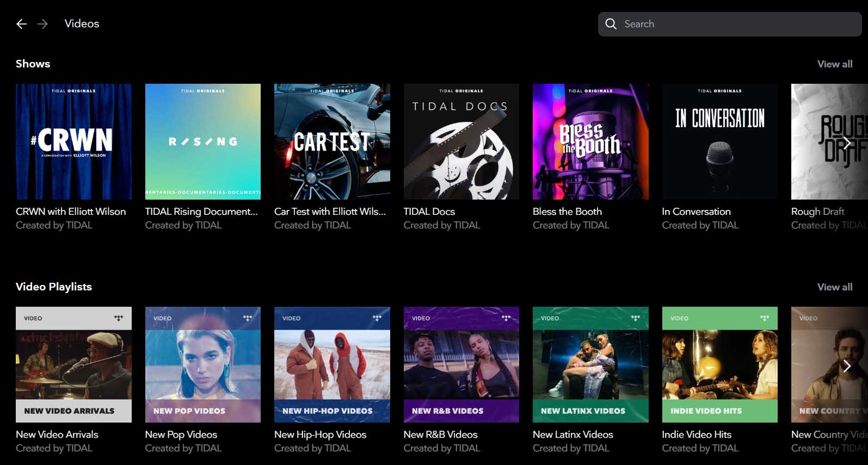Screen dimensions: 868x465
Task: Open the New Video Arrivals playlist cover
Action: pyautogui.click(x=73, y=364)
